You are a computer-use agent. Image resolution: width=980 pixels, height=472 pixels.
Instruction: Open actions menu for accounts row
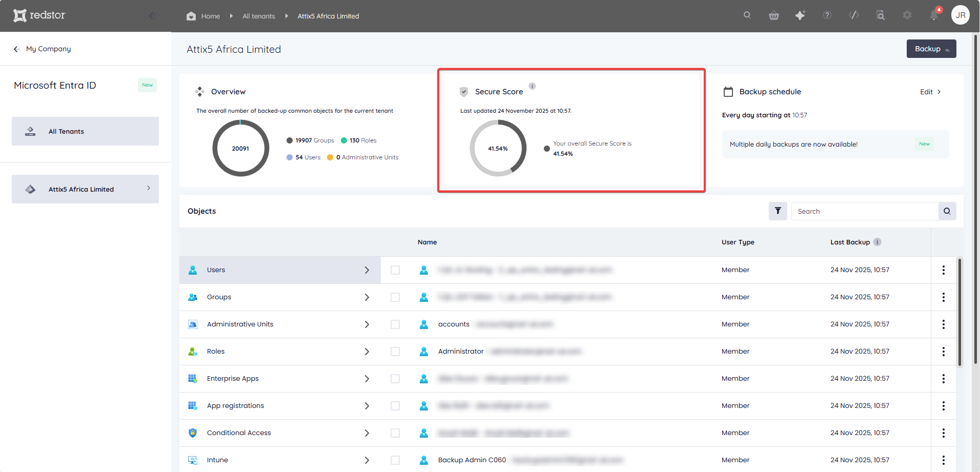click(x=943, y=324)
